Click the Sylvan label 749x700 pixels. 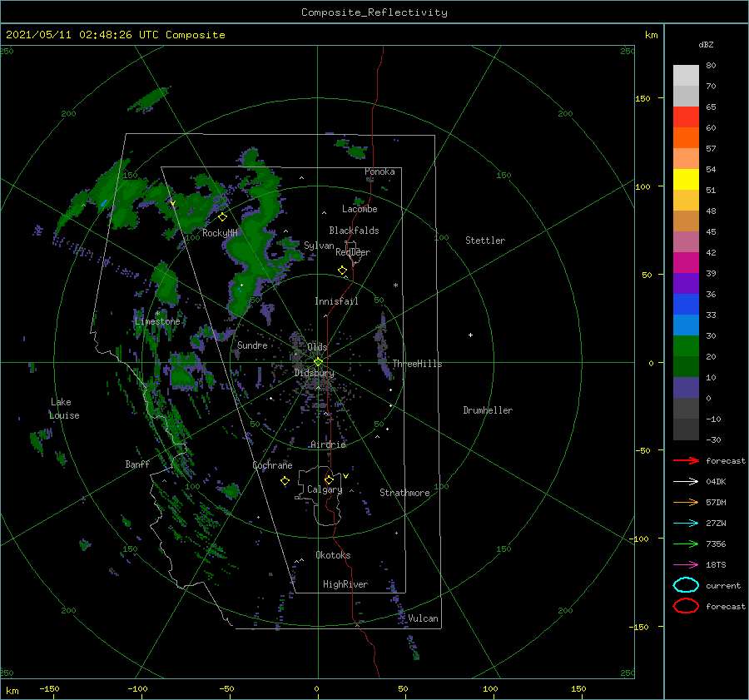pyautogui.click(x=319, y=246)
